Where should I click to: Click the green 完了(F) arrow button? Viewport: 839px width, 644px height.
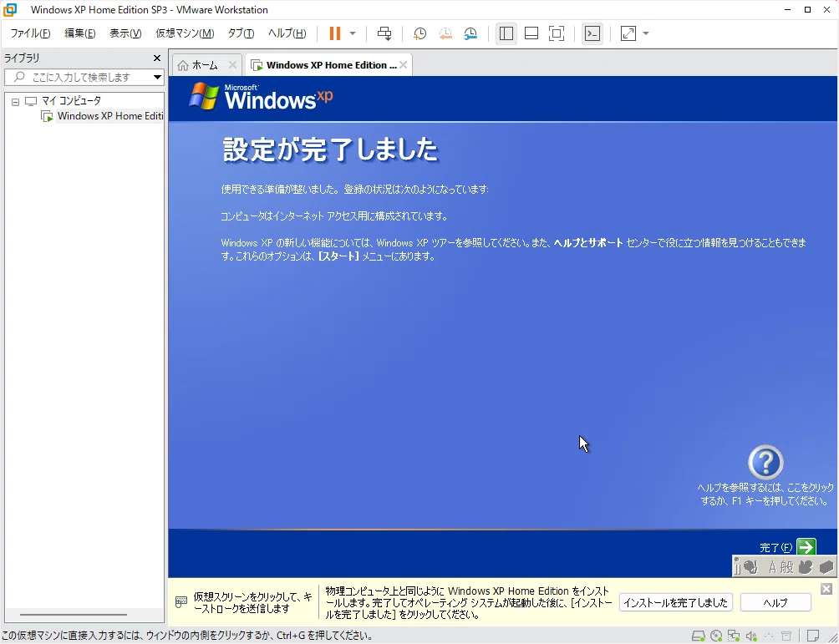[x=806, y=546]
